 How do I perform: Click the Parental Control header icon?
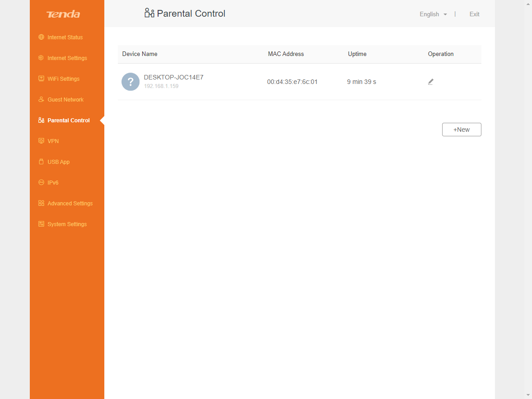[149, 13]
